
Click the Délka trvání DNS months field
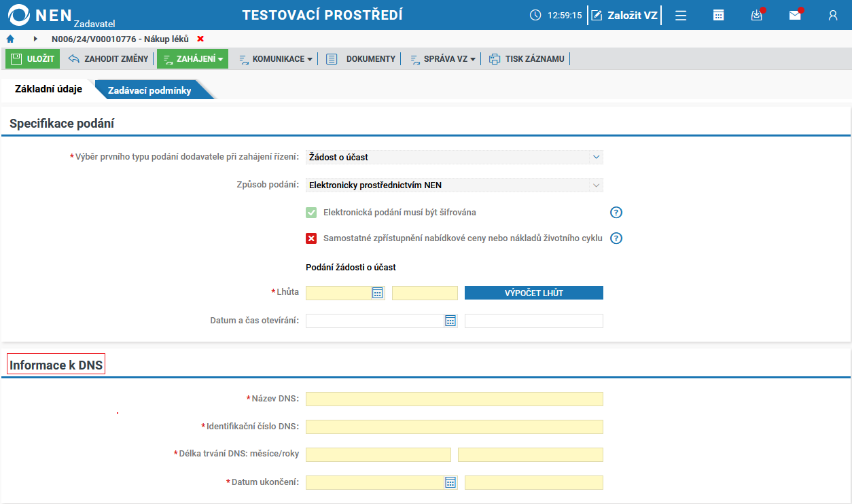click(378, 454)
